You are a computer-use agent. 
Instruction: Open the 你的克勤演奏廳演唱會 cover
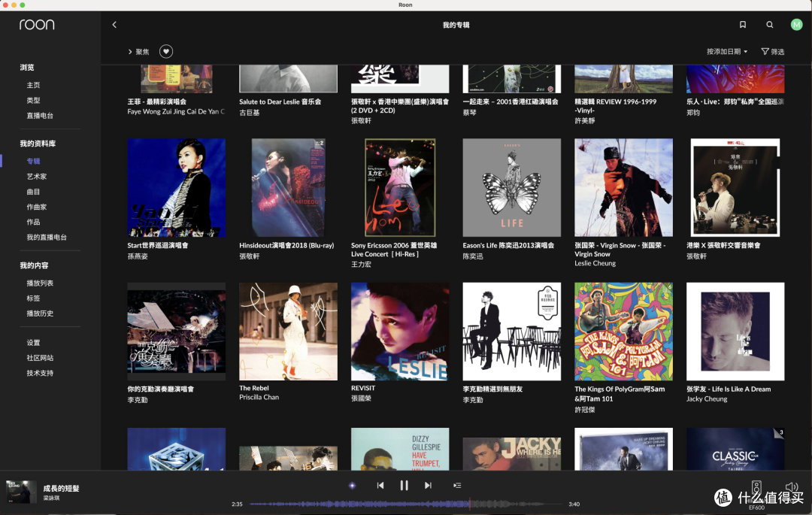[x=177, y=332]
